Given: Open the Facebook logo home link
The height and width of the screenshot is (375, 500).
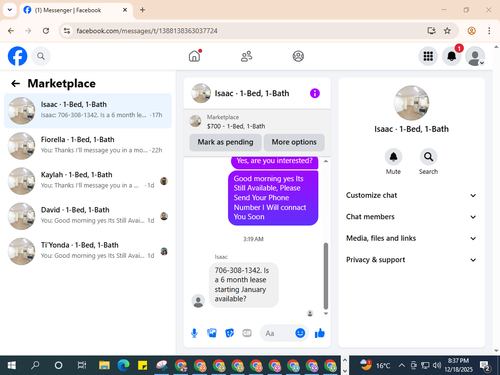Looking at the screenshot, I should pyautogui.click(x=17, y=56).
